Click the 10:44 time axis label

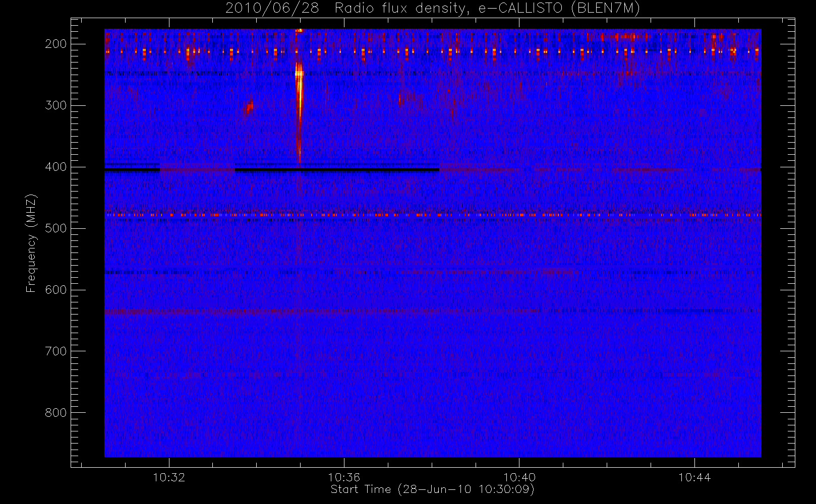pos(694,477)
